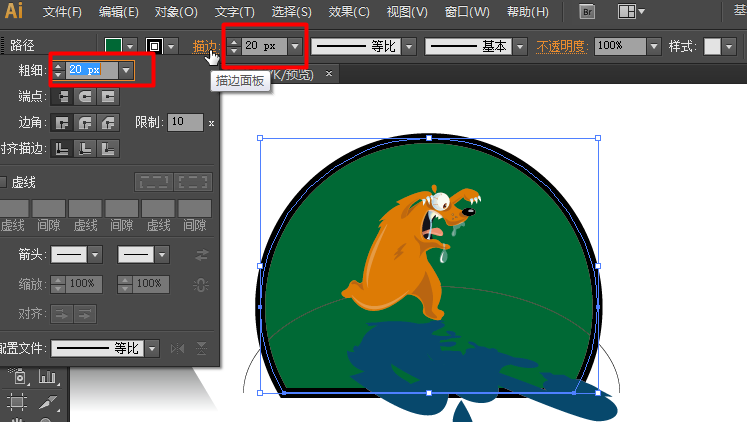Viewport: 747px width, 422px height.
Task: Open the 样式 style dropdown arrow
Action: 729,47
